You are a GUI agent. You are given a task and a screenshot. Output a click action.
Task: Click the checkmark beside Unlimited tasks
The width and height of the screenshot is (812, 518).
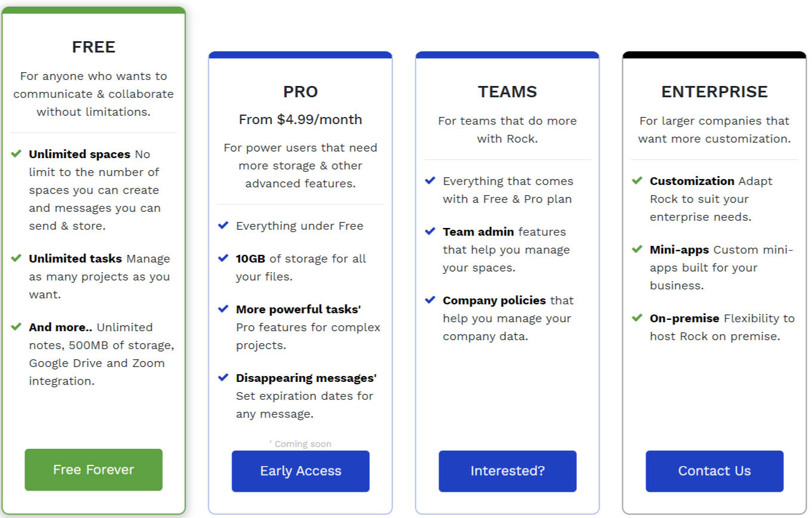(x=17, y=258)
